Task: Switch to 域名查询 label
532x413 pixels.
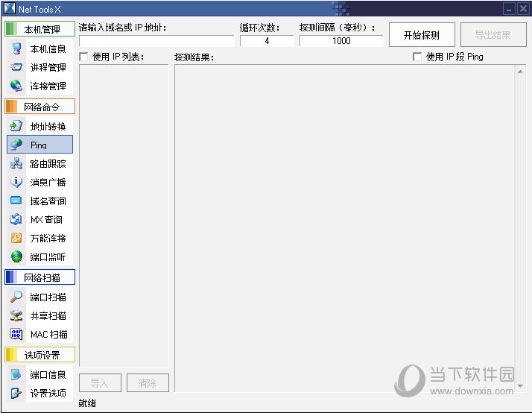Action: [48, 201]
